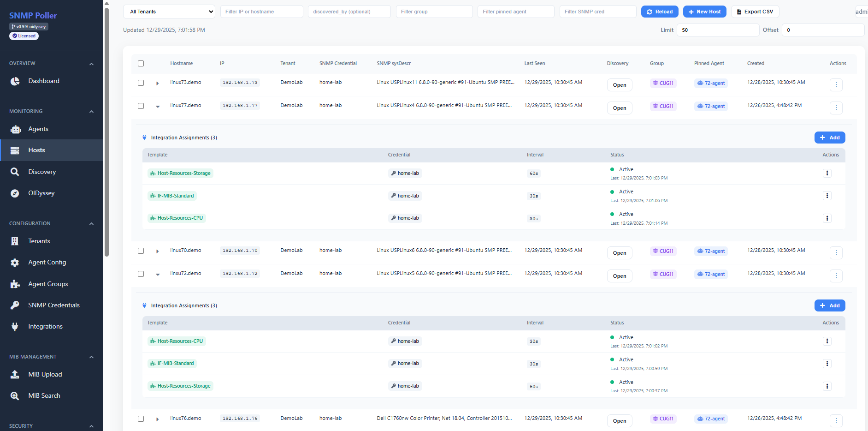
Task: Click the Agents robot icon in sidebar
Action: tap(16, 129)
